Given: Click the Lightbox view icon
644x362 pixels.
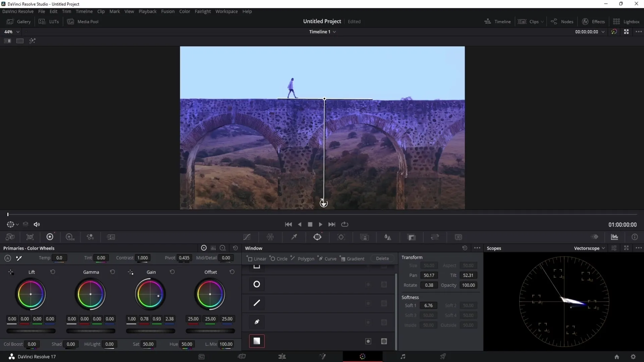Looking at the screenshot, I should [x=616, y=21].
